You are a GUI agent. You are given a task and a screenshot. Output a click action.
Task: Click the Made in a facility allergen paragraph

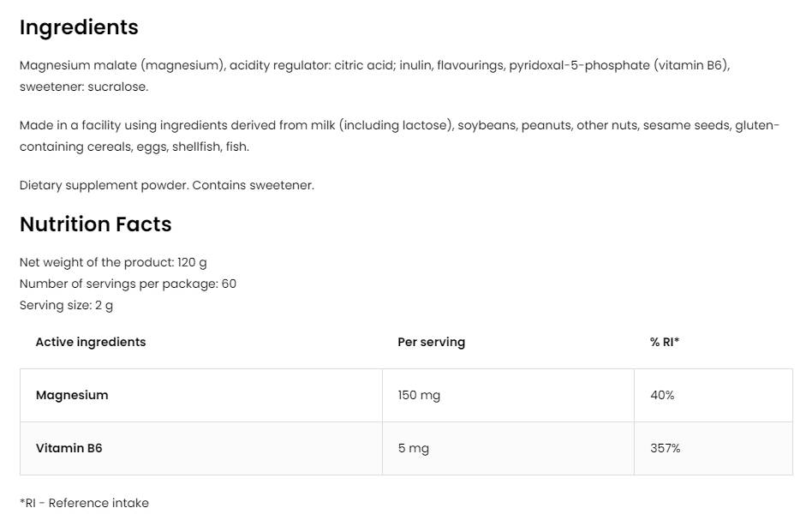pyautogui.click(x=399, y=135)
